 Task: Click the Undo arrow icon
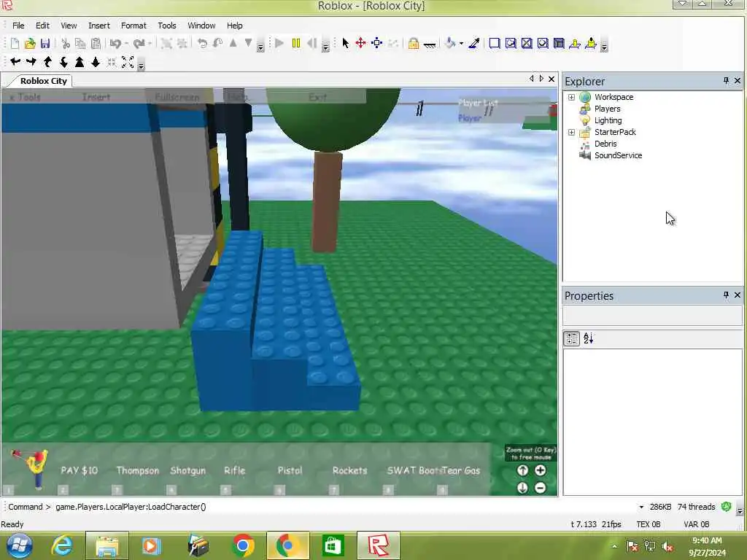(115, 44)
